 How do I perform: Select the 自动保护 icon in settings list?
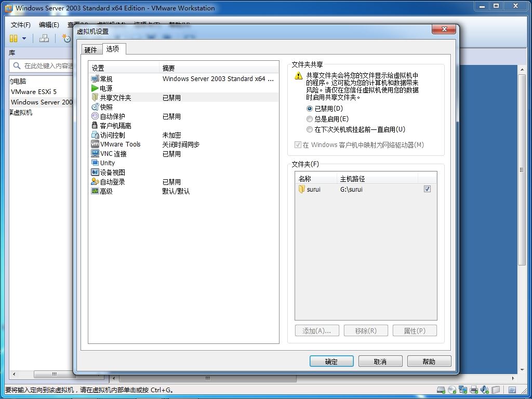coord(95,116)
